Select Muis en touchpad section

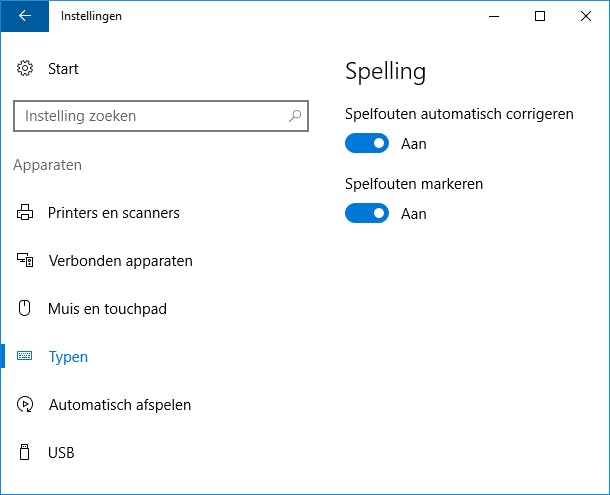107,309
